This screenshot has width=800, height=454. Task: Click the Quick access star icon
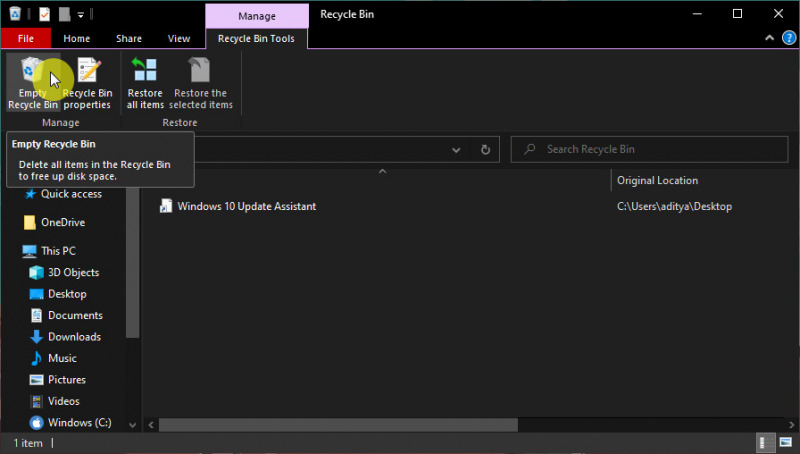pyautogui.click(x=31, y=194)
